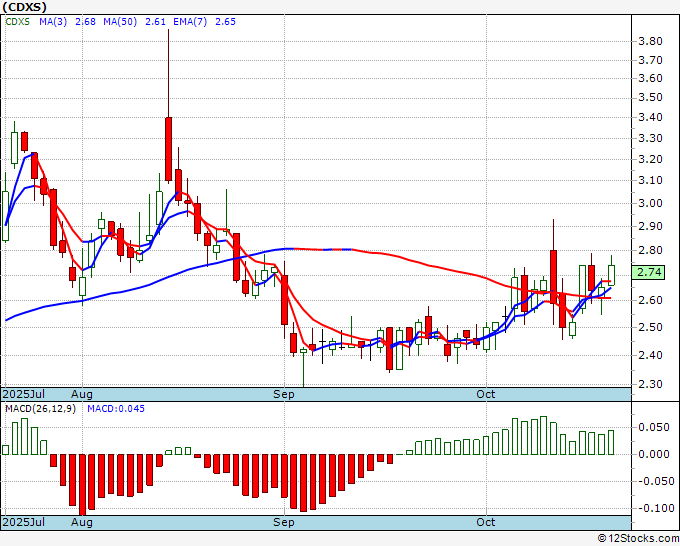Click Sep on price chart date axis
Image resolution: width=680 pixels, height=546 pixels.
click(284, 394)
